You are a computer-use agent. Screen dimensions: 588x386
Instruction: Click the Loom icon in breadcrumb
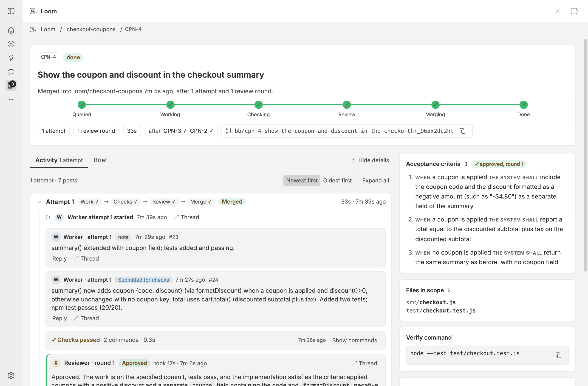click(x=33, y=29)
